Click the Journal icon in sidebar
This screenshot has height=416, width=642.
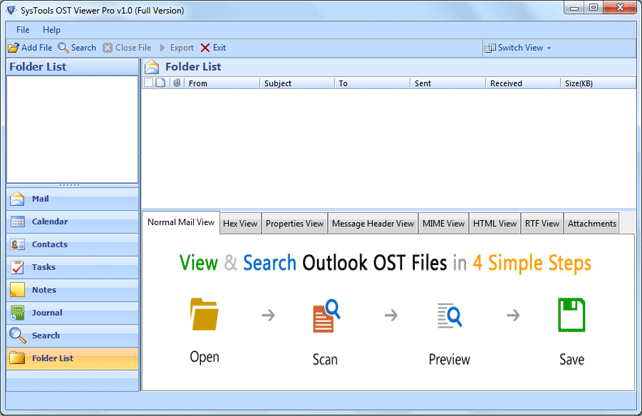coord(17,313)
